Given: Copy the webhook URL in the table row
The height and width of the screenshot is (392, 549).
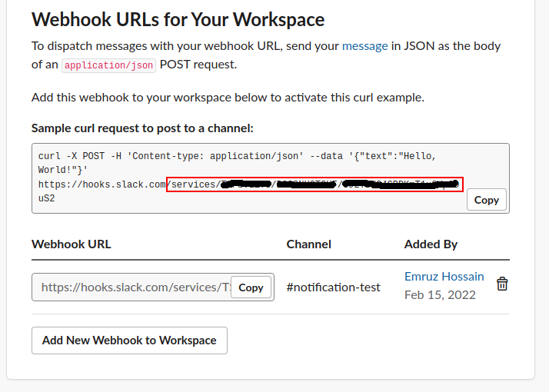Looking at the screenshot, I should point(251,287).
